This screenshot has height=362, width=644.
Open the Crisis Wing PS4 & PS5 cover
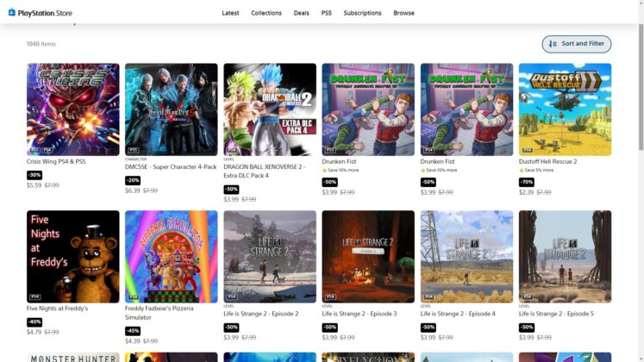[73, 109]
